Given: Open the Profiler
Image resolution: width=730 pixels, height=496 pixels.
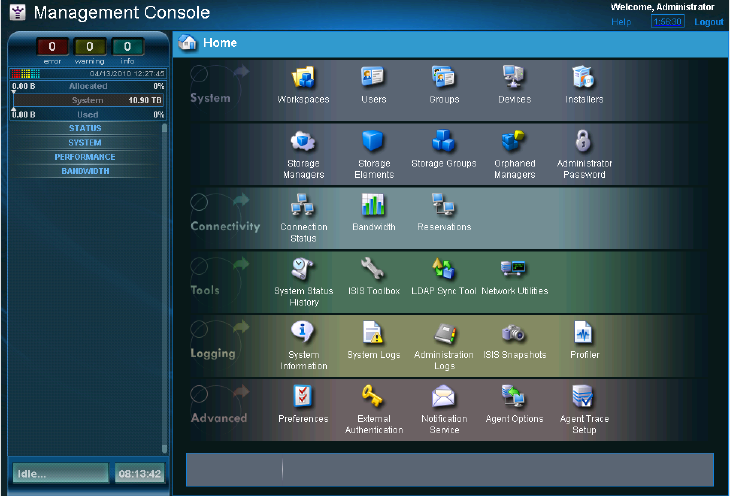Looking at the screenshot, I should click(x=584, y=333).
